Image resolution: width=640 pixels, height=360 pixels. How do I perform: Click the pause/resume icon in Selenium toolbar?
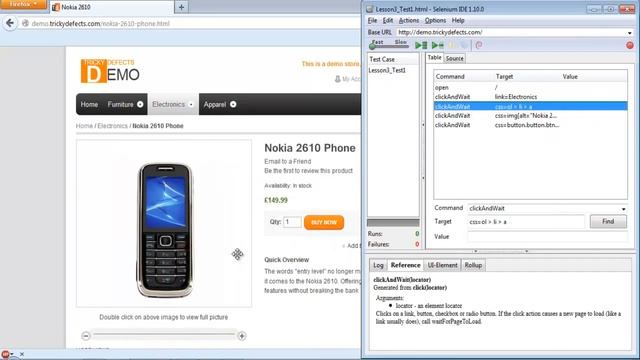click(452, 45)
